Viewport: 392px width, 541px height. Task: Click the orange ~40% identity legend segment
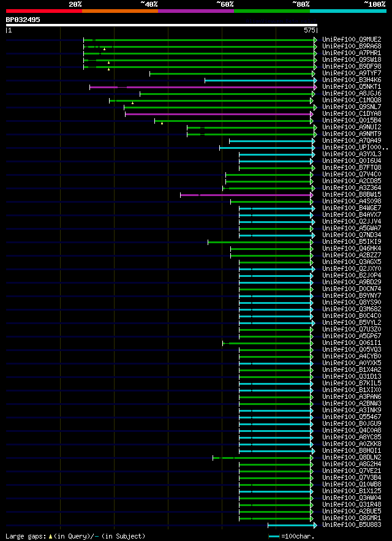click(120, 10)
